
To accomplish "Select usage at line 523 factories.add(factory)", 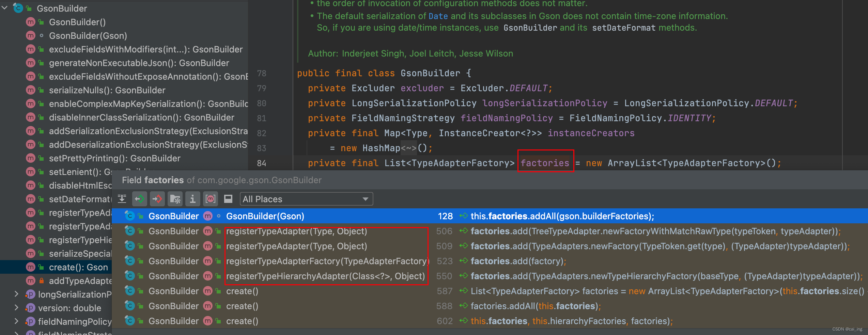I will click(x=490, y=261).
